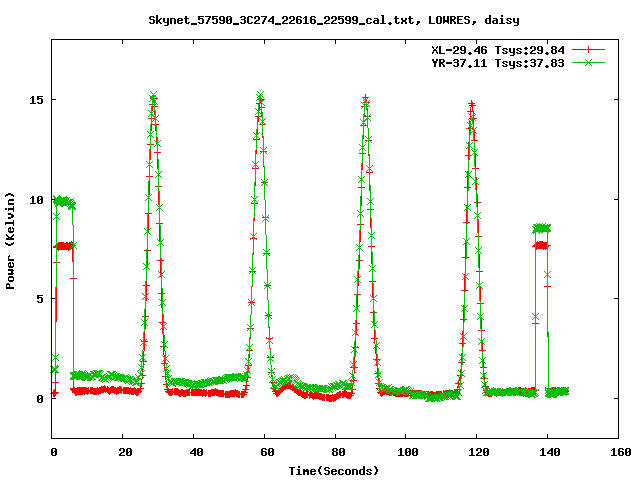Click the third peak near 88 seconds
Image resolution: width=640 pixels, height=480 pixels.
pyautogui.click(x=366, y=99)
